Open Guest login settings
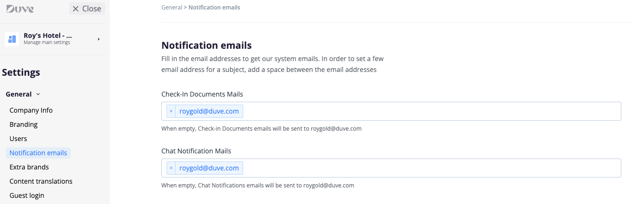Viewport: 644px width, 204px height. point(27,195)
